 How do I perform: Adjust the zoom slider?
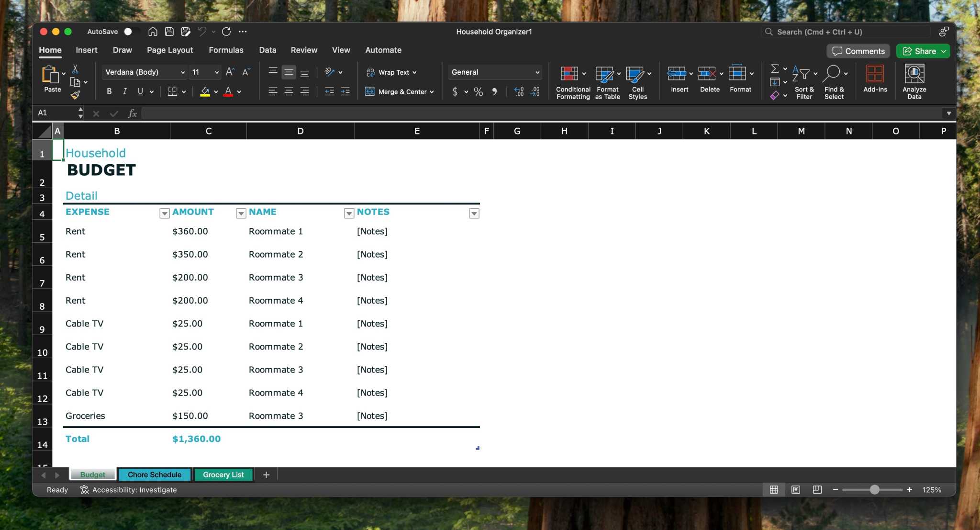click(874, 490)
